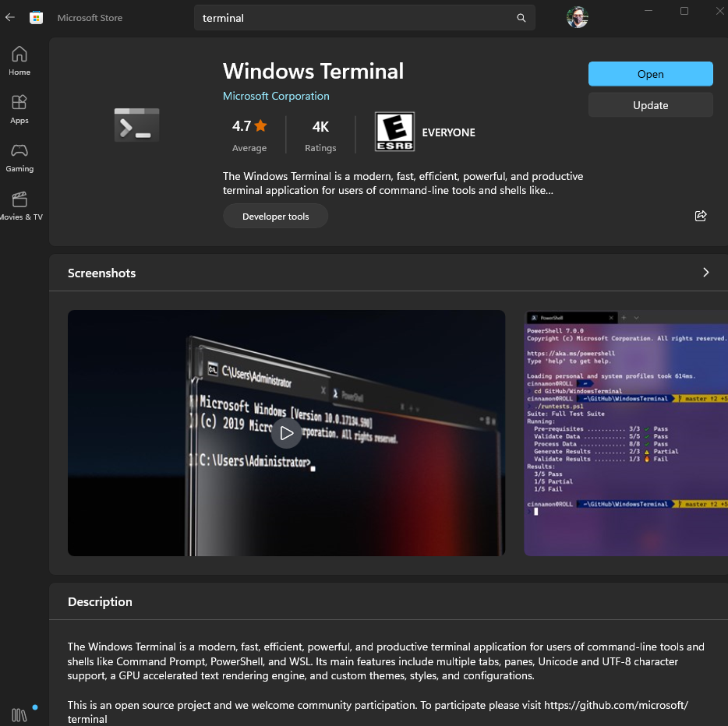Image resolution: width=728 pixels, height=726 pixels.
Task: Click Update to get the latest version
Action: click(650, 104)
